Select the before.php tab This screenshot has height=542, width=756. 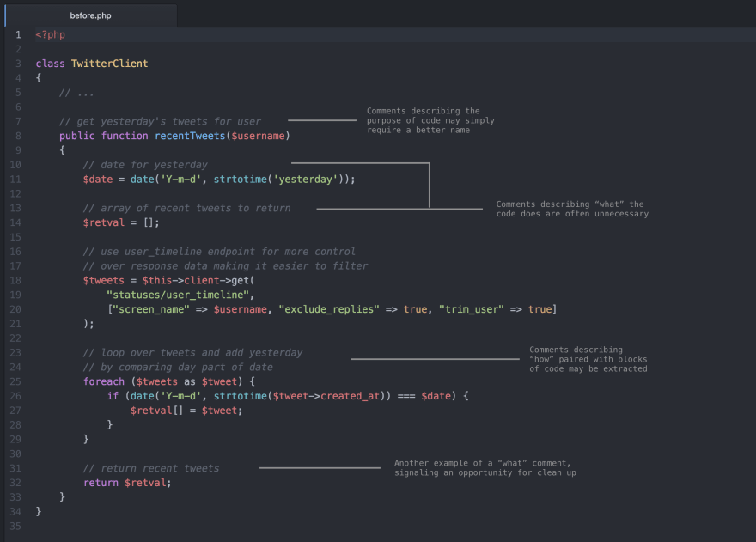pyautogui.click(x=91, y=15)
